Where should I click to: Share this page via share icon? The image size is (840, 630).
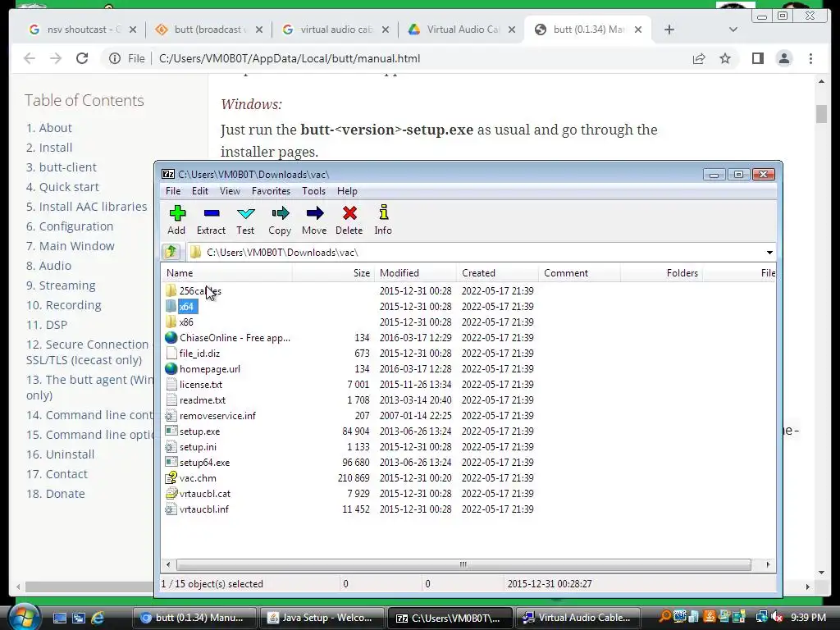tap(699, 58)
